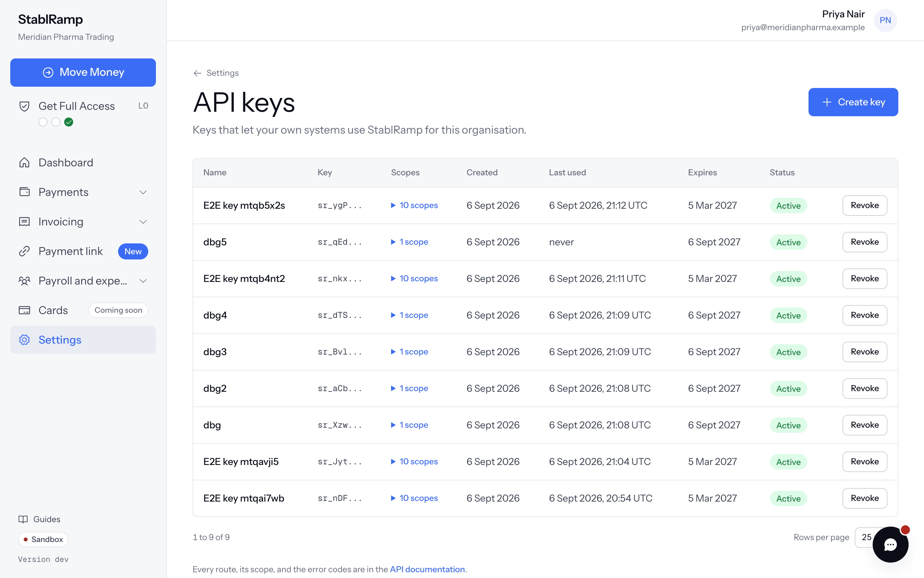Image resolution: width=924 pixels, height=578 pixels.
Task: Expand the Invoicing menu chevron
Action: click(143, 222)
